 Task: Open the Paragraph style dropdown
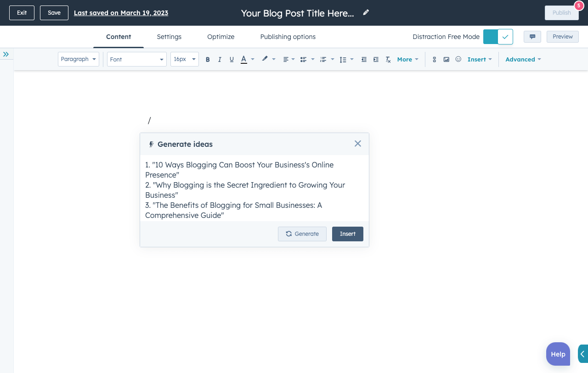pyautogui.click(x=78, y=59)
